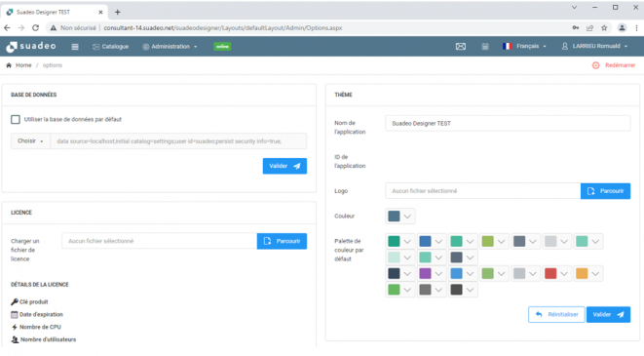Open a new browser tab
This screenshot has height=356, width=644.
coord(118,12)
